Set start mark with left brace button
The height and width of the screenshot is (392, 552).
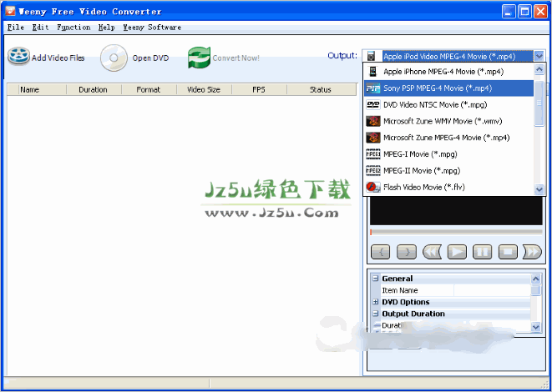(x=381, y=252)
